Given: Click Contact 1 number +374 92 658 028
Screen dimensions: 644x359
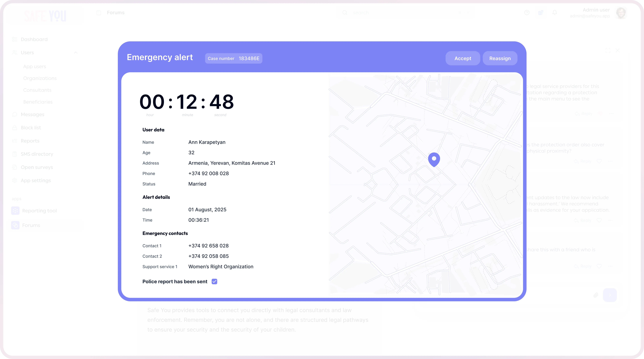Looking at the screenshot, I should (208, 246).
